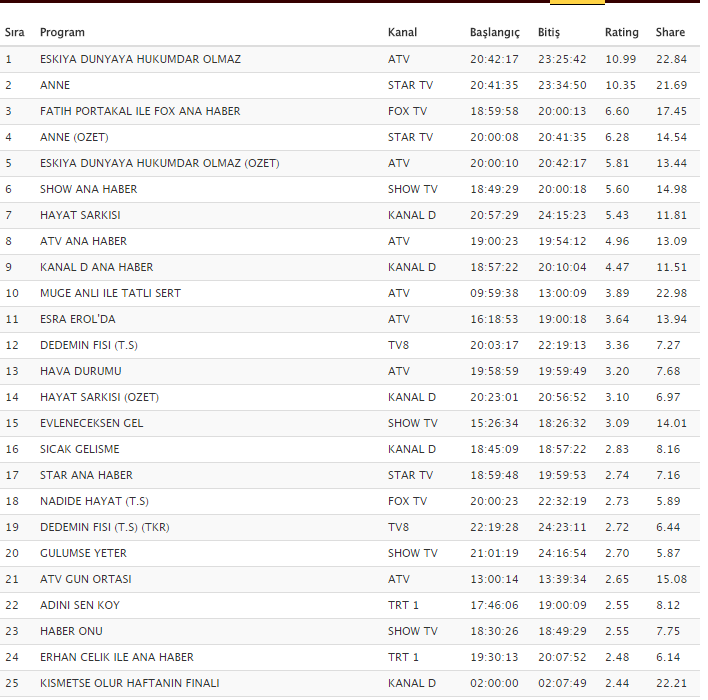708x700 pixels.
Task: Click share value 15.08
Action: [x=671, y=579]
